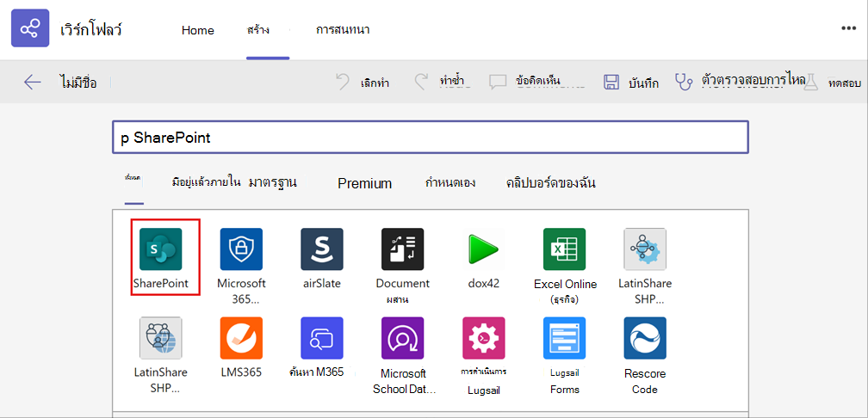868x418 pixels.
Task: Select the Excel Online connector
Action: pos(565,249)
